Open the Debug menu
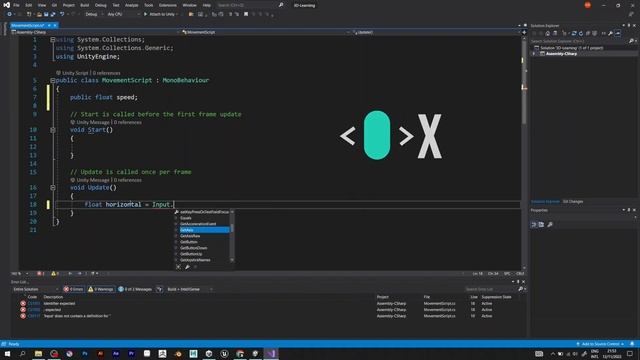 100,5
